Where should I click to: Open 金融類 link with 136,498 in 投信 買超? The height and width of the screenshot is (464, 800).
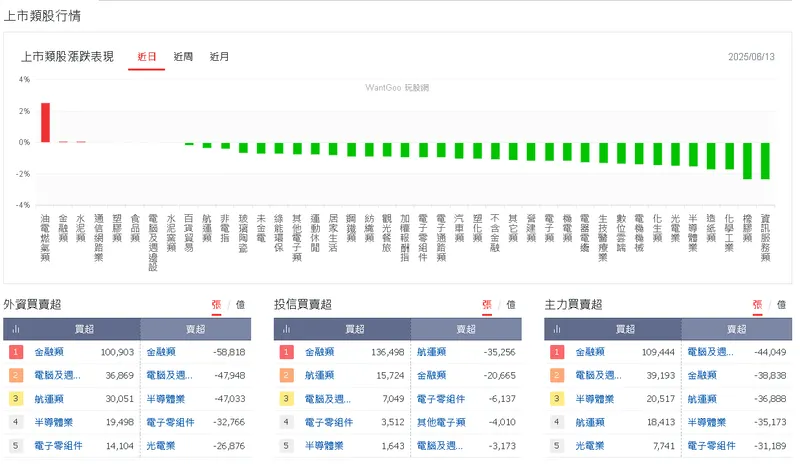(319, 352)
